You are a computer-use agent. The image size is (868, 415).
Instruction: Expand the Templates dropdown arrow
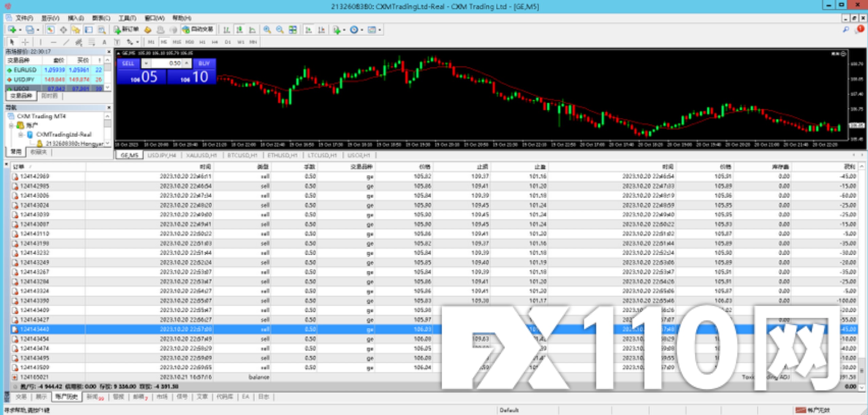click(x=380, y=30)
